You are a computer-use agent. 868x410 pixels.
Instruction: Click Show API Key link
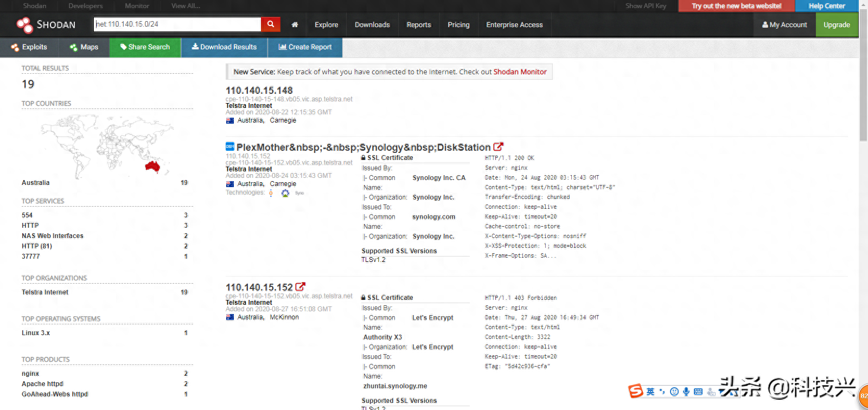pos(646,6)
